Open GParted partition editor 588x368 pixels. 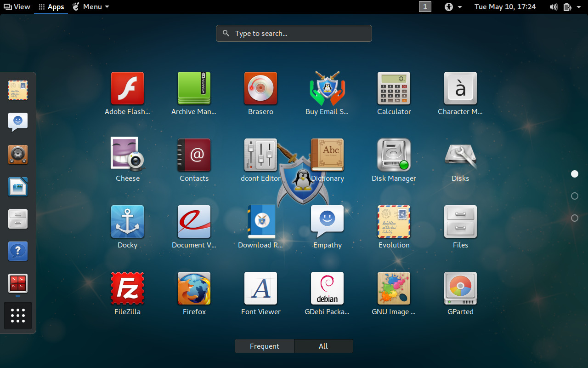click(x=460, y=288)
